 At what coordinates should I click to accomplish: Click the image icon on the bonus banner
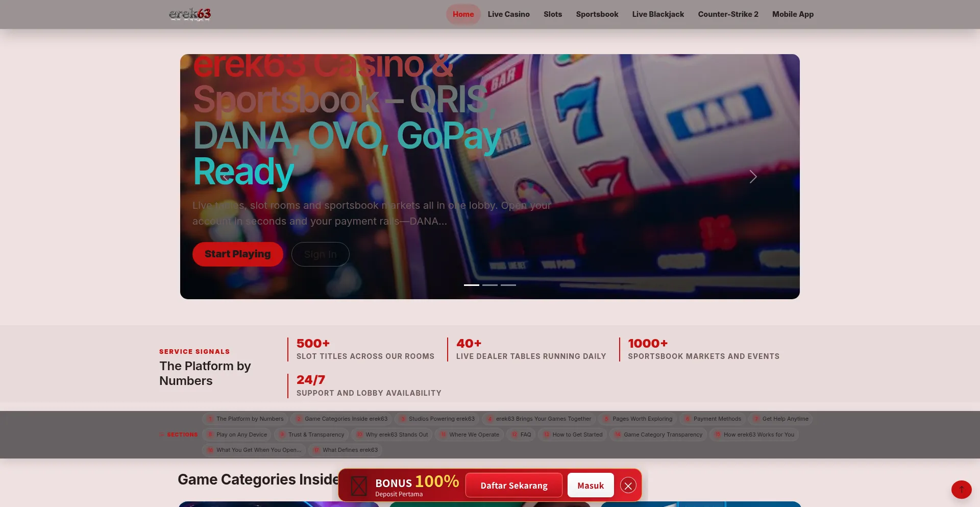359,486
